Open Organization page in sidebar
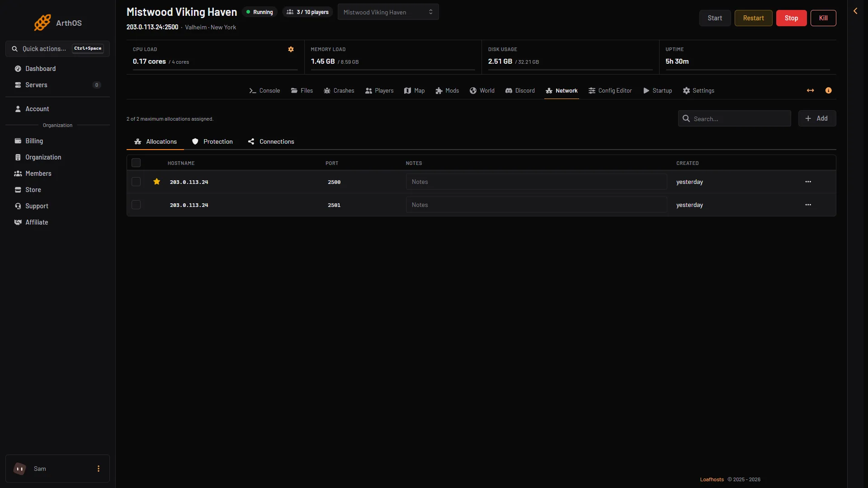The height and width of the screenshot is (488, 868). pos(57,157)
